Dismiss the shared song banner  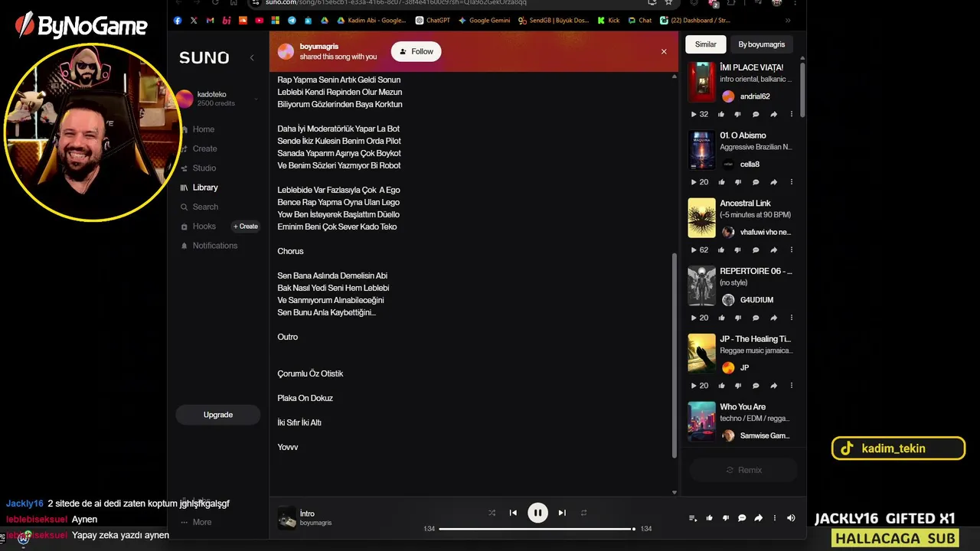pyautogui.click(x=664, y=51)
